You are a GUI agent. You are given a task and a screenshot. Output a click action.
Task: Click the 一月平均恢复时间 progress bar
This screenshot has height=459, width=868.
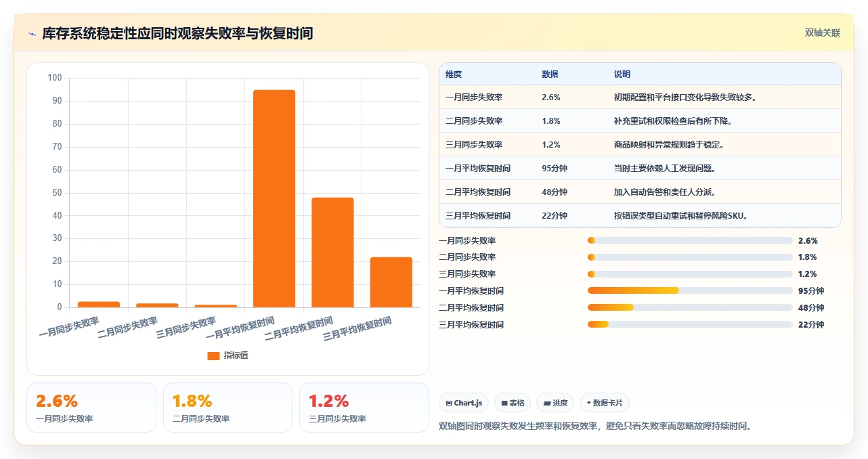pos(690,290)
